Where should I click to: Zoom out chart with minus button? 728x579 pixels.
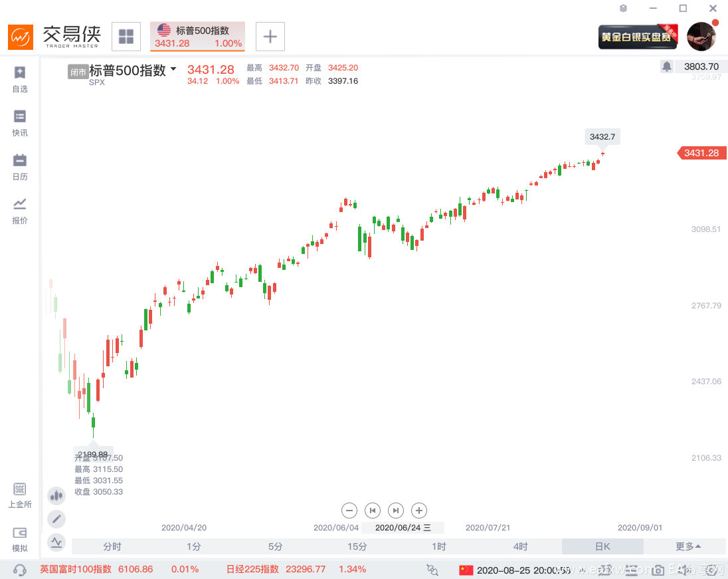click(349, 511)
